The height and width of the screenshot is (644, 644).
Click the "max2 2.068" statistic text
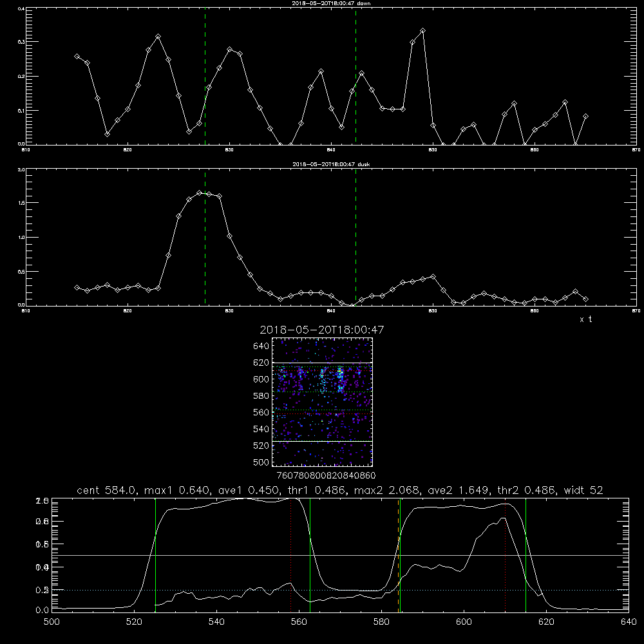[x=387, y=490]
